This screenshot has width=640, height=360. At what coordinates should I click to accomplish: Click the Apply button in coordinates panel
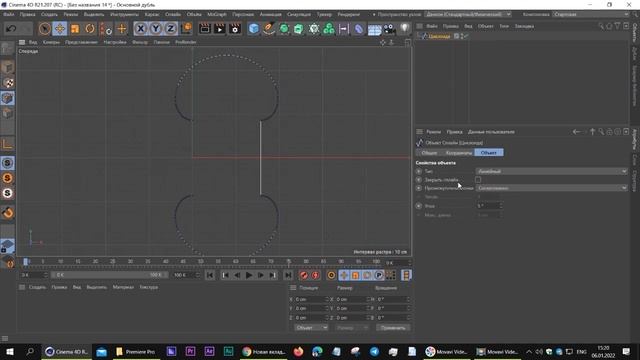[x=393, y=327]
